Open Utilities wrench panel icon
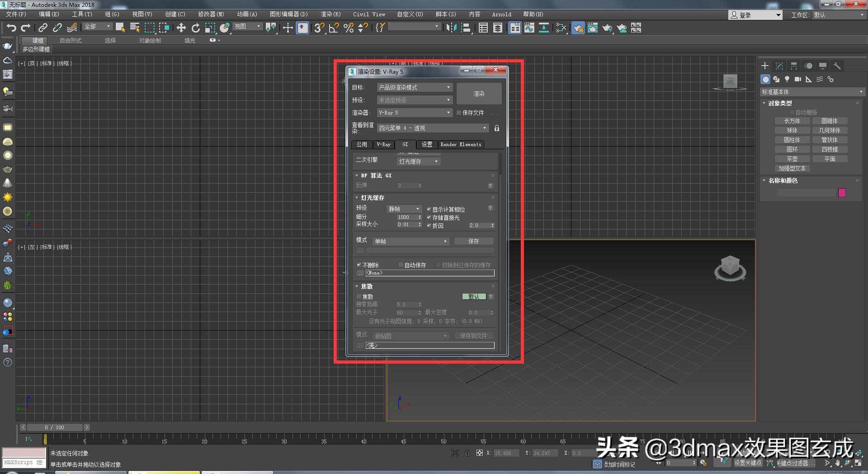Image resolution: width=868 pixels, height=474 pixels. pyautogui.click(x=837, y=66)
